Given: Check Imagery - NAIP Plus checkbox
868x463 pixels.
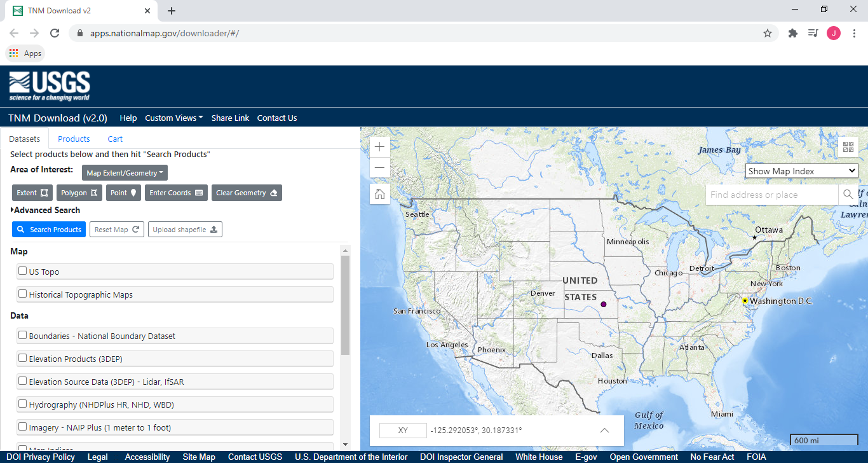Looking at the screenshot, I should click(x=23, y=427).
